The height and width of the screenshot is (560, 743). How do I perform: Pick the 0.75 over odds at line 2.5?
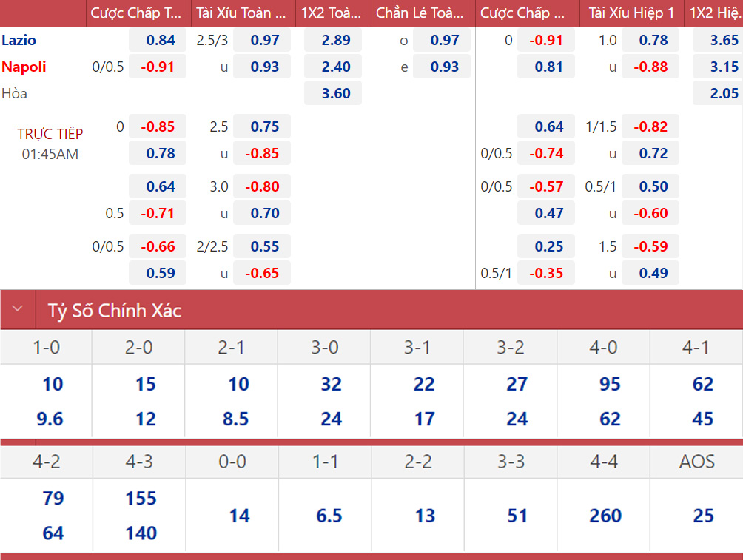(262, 126)
